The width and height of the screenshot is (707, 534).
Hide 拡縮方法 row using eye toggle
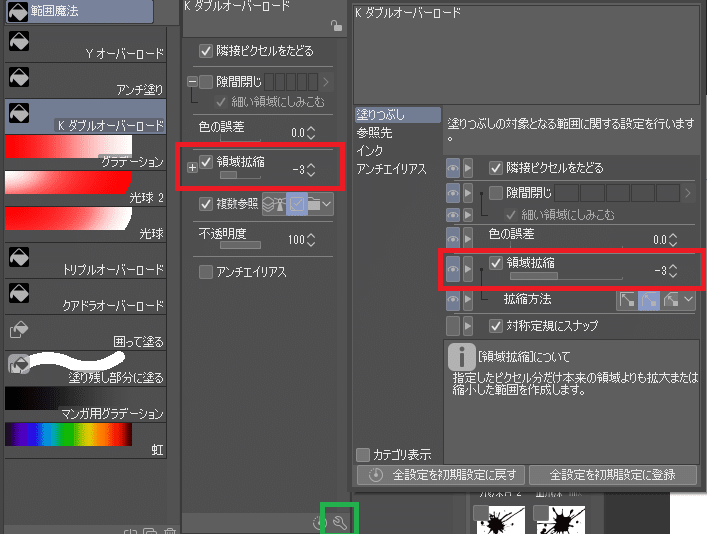pyautogui.click(x=453, y=300)
